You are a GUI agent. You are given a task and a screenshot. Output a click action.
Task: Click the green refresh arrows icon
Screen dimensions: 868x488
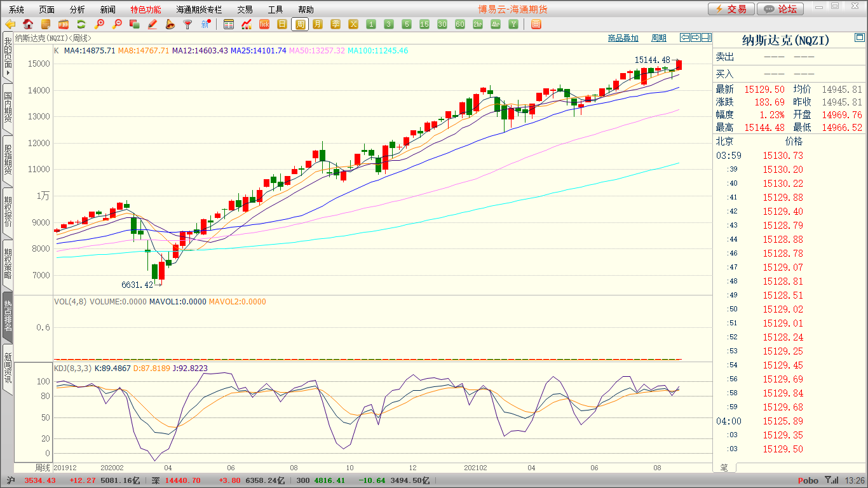[81, 24]
